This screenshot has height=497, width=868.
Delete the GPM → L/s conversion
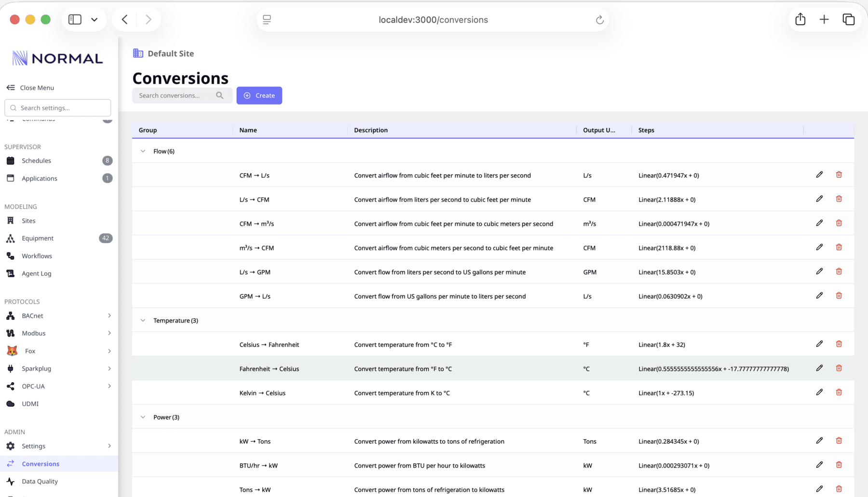point(839,295)
